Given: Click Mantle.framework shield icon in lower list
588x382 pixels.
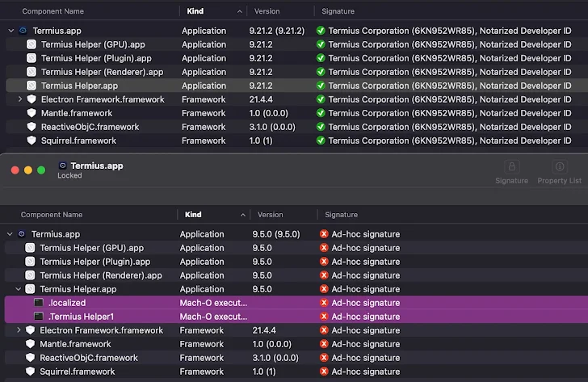Looking at the screenshot, I should tap(31, 344).
